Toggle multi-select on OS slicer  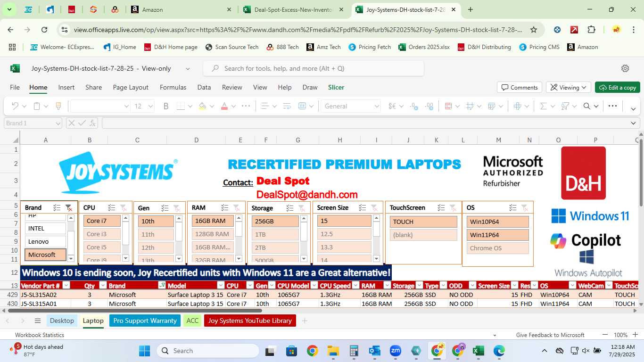click(513, 207)
